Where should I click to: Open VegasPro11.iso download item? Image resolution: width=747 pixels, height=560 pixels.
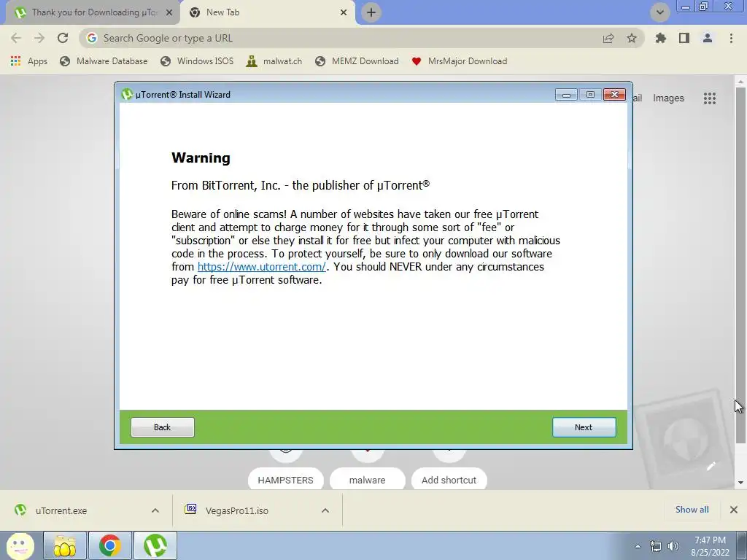click(237, 510)
